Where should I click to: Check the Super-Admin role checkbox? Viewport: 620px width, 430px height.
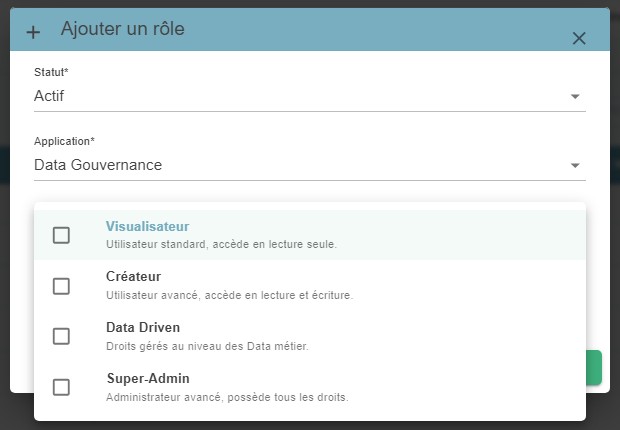[x=61, y=387]
